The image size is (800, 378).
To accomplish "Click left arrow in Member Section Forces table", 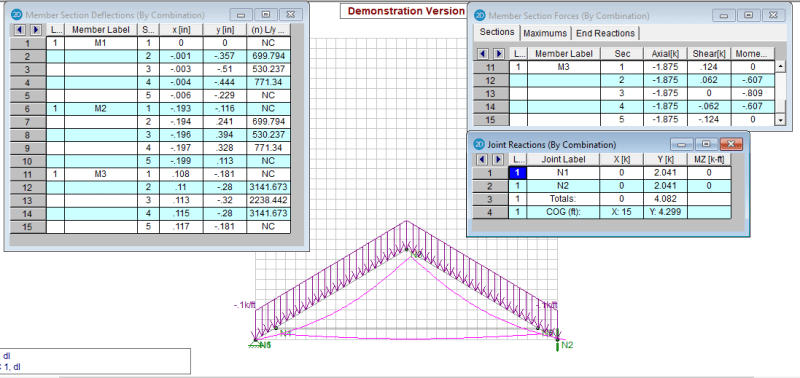I will click(483, 54).
